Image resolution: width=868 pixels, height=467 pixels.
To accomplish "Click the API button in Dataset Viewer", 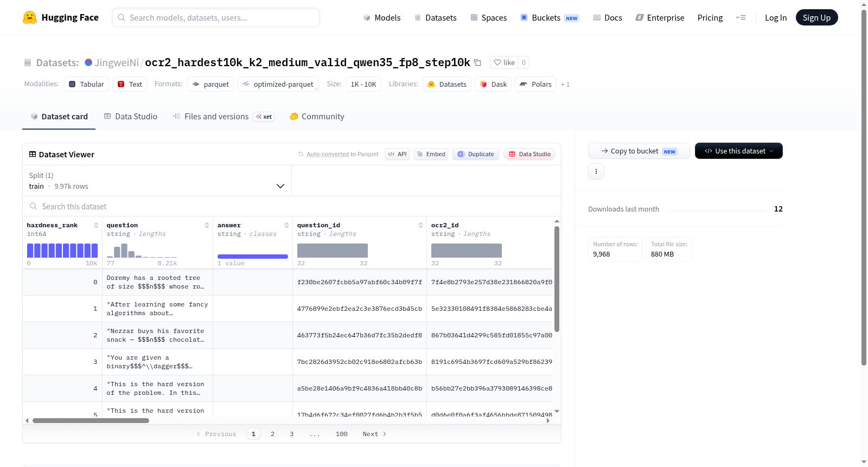I will [397, 154].
